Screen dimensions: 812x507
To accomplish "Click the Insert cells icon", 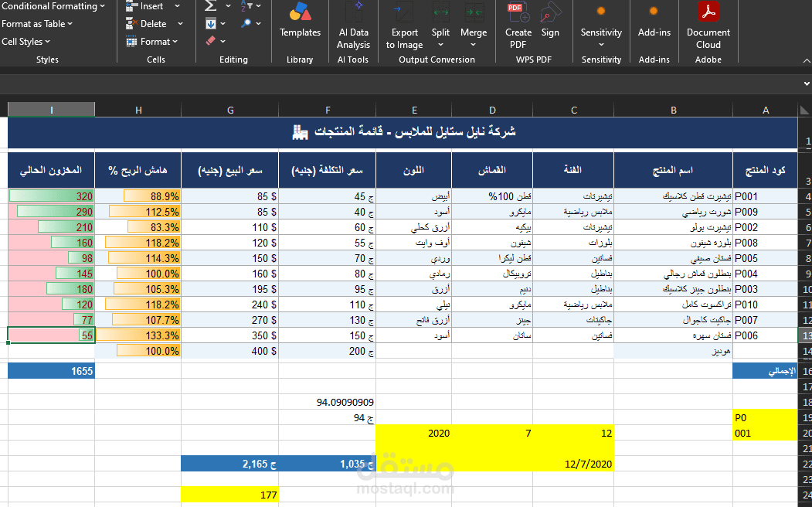I will [x=131, y=6].
